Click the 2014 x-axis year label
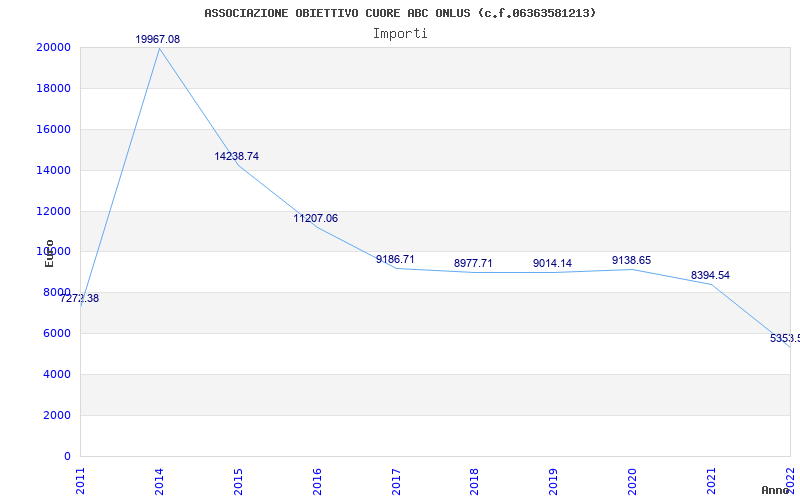Image resolution: width=800 pixels, height=500 pixels. pos(159,481)
